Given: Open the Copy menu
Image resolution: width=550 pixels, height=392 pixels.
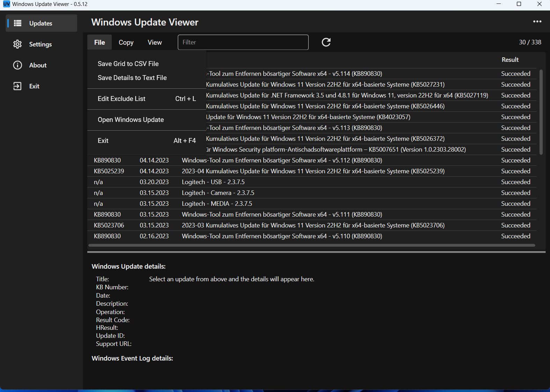Looking at the screenshot, I should (x=126, y=42).
